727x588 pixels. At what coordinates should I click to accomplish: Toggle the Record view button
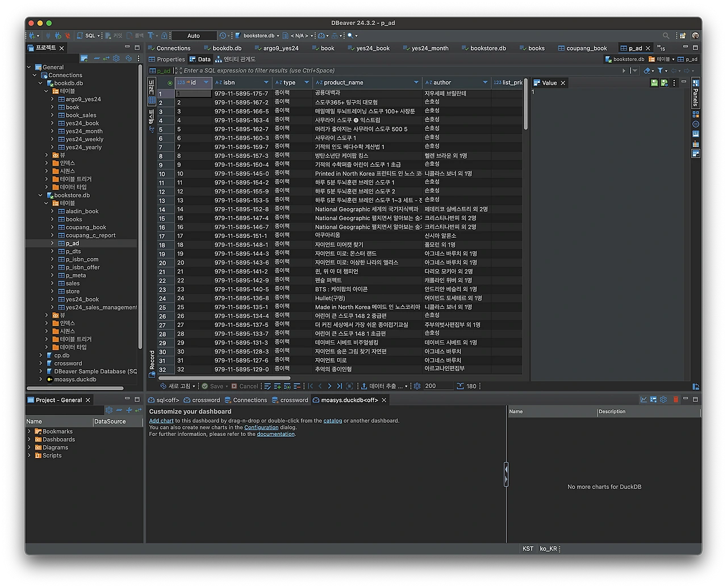point(152,363)
